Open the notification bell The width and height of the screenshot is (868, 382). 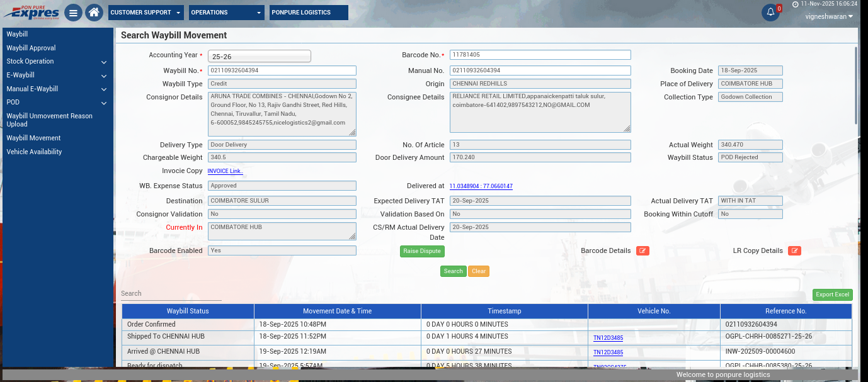(x=770, y=13)
